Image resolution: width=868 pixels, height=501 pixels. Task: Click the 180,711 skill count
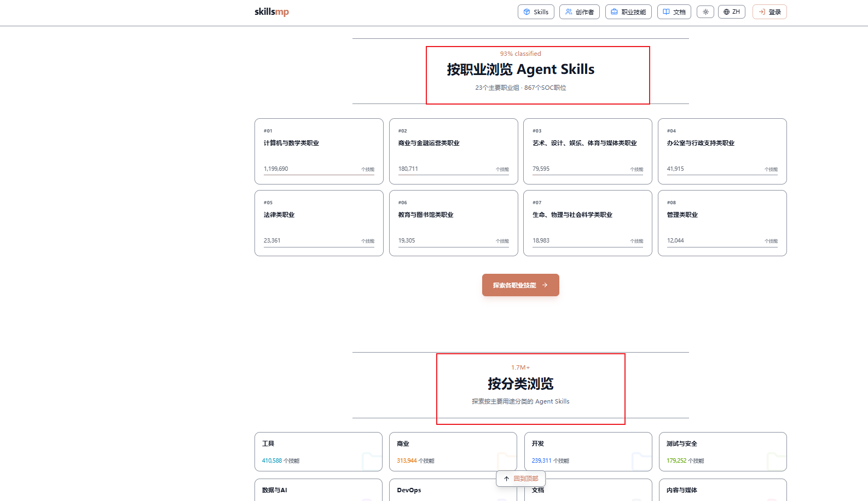[408, 169]
